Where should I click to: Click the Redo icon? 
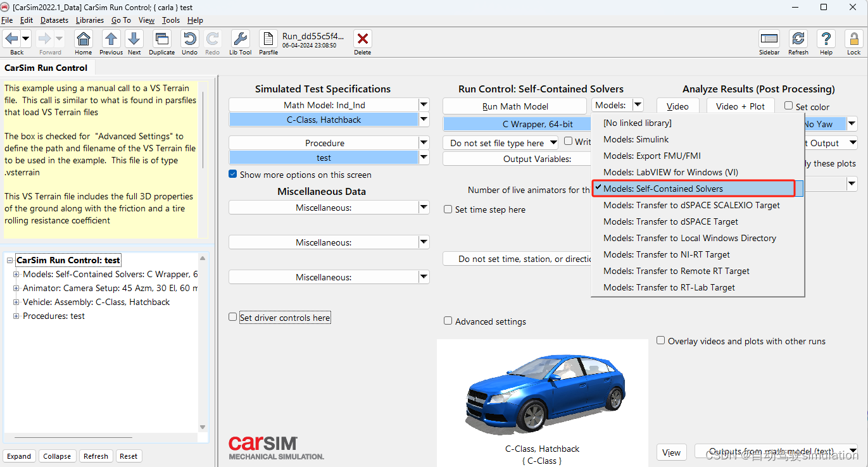(x=212, y=38)
